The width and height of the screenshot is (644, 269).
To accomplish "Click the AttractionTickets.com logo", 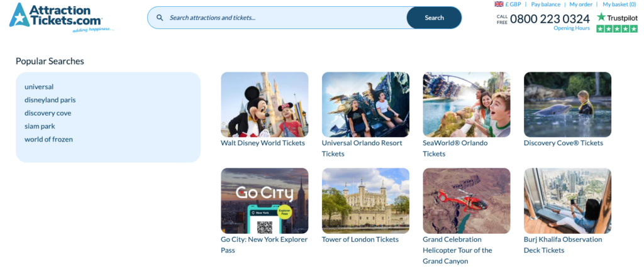I will point(61,17).
